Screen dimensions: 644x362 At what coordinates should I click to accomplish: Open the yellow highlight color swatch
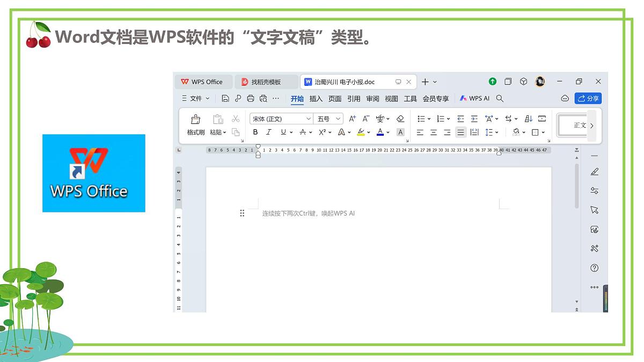click(361, 132)
